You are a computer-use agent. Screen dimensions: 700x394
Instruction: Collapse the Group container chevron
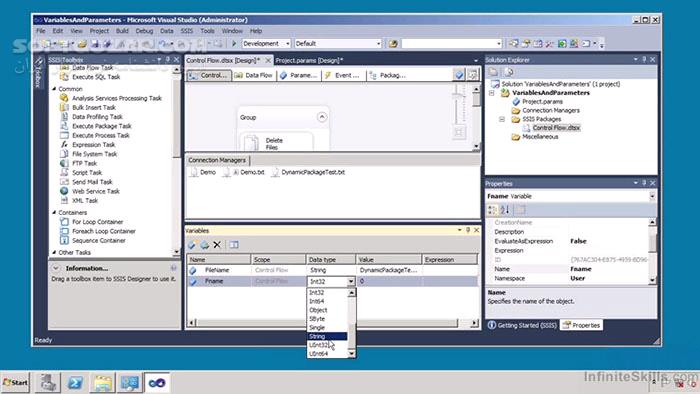(x=322, y=117)
